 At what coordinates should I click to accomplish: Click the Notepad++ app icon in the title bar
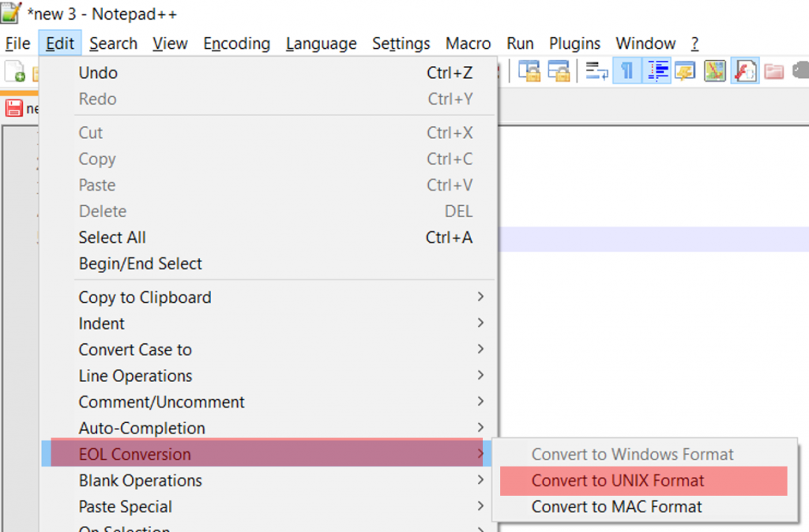tap(11, 13)
